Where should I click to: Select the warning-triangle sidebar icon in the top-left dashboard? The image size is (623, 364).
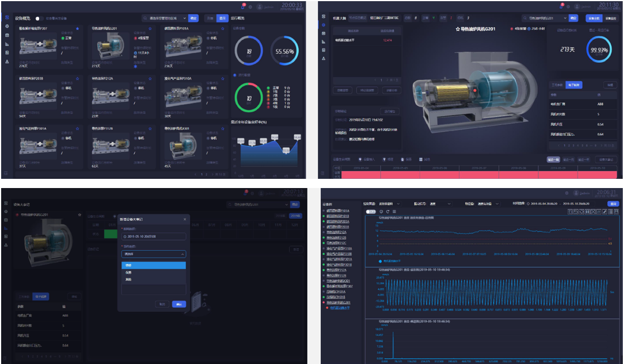pyautogui.click(x=7, y=62)
